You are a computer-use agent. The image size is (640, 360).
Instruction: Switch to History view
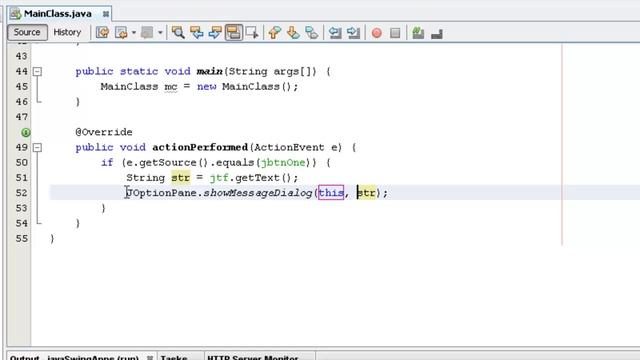[67, 32]
